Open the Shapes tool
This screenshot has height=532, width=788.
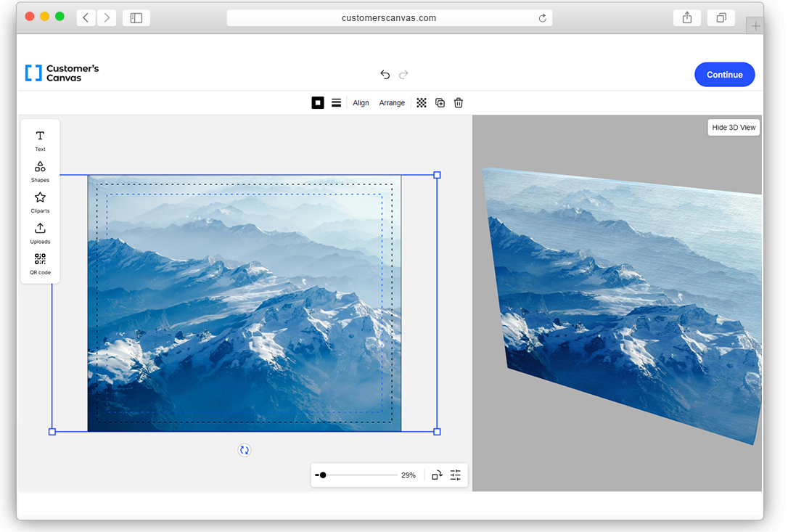40,171
